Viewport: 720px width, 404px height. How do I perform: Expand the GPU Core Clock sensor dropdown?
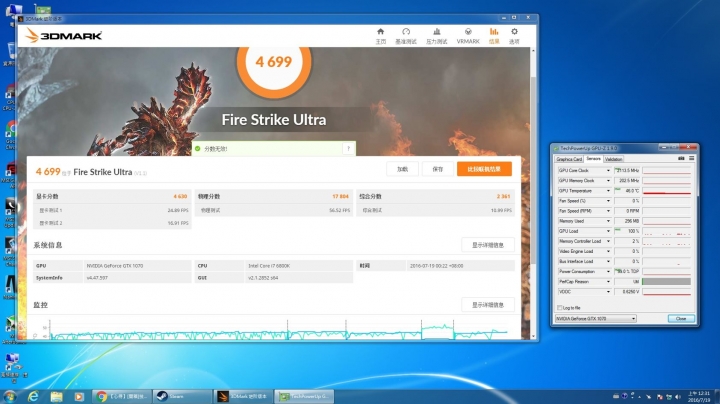pos(608,170)
